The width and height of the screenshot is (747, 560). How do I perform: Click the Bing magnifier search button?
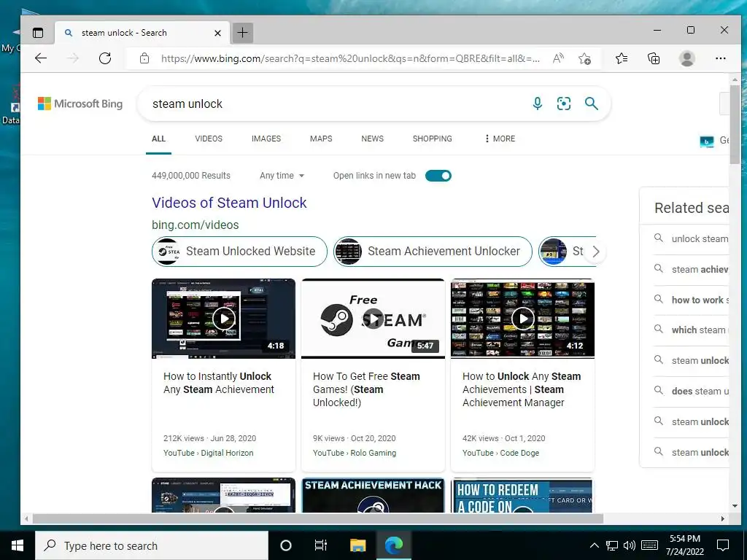[x=591, y=104]
